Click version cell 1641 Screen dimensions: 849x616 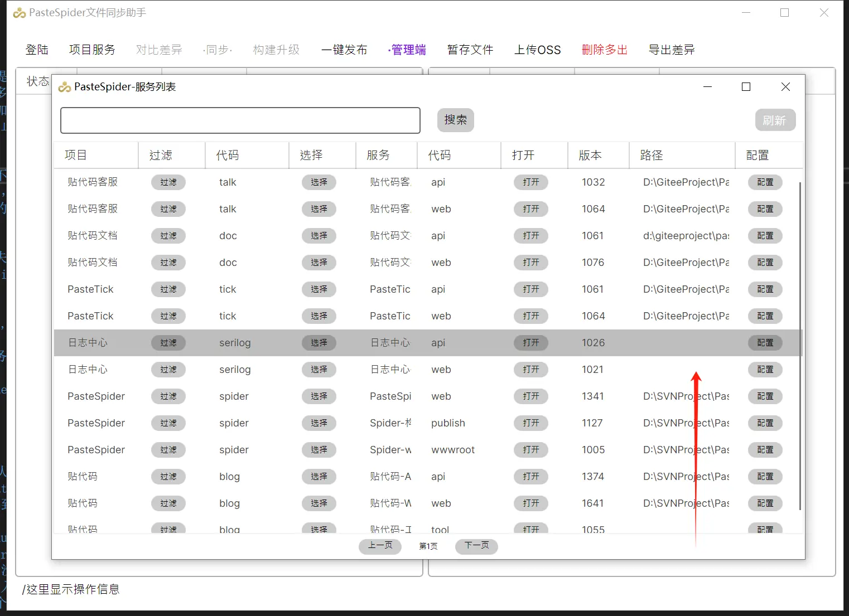(593, 503)
